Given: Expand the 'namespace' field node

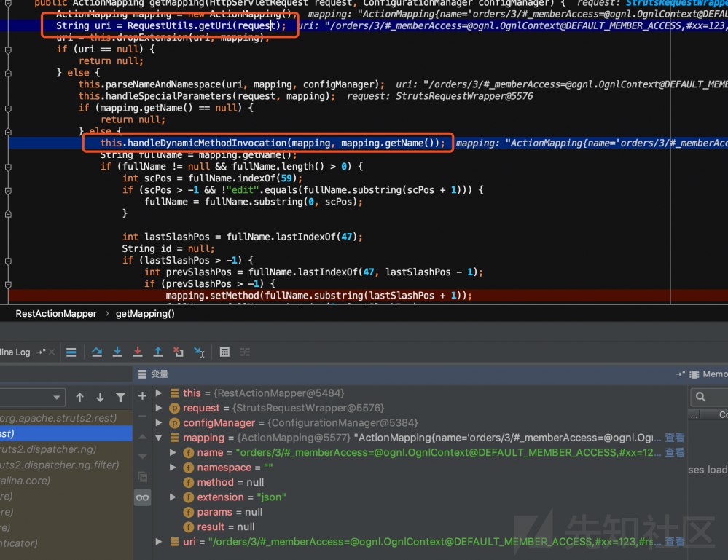Looking at the screenshot, I should coord(173,468).
